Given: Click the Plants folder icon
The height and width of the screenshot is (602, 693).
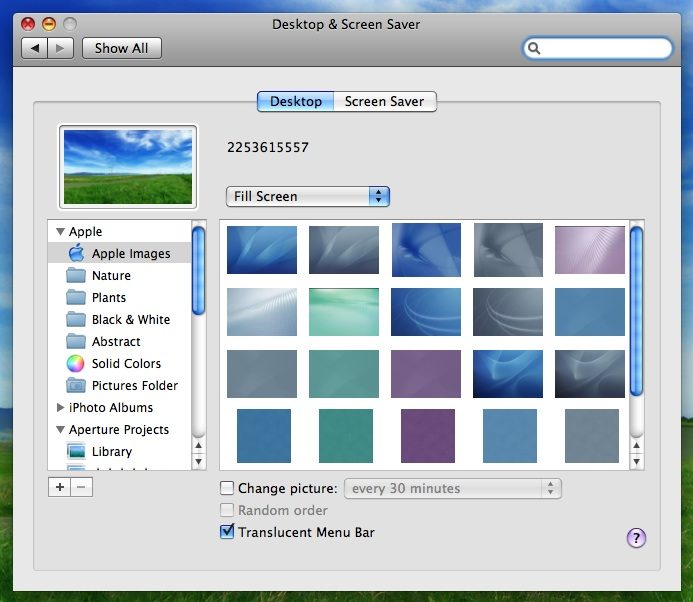Looking at the screenshot, I should (76, 297).
